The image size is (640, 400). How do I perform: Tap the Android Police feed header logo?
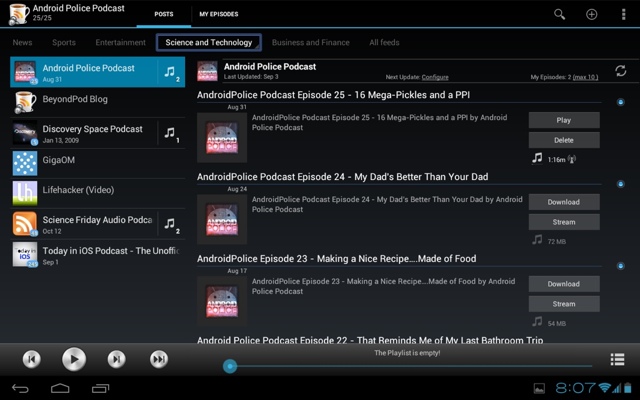point(207,71)
